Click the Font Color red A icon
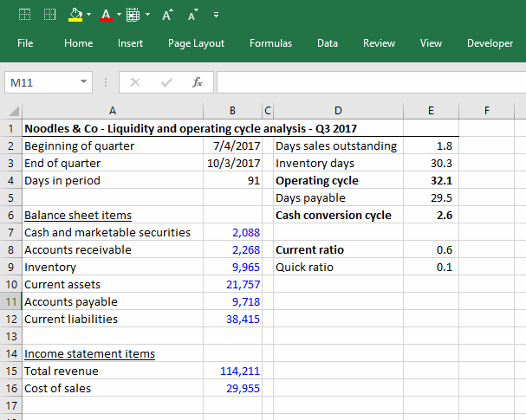Viewport: 526px width, 420px height. pyautogui.click(x=104, y=14)
